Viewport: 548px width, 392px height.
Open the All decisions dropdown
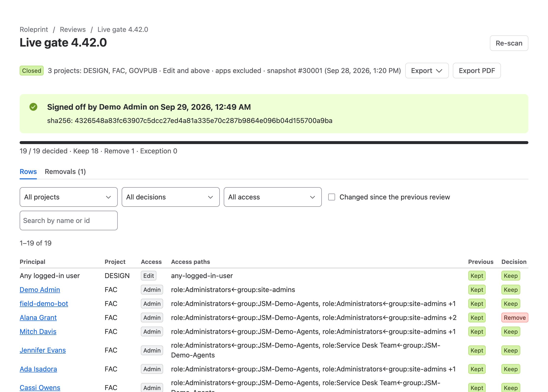tap(171, 197)
